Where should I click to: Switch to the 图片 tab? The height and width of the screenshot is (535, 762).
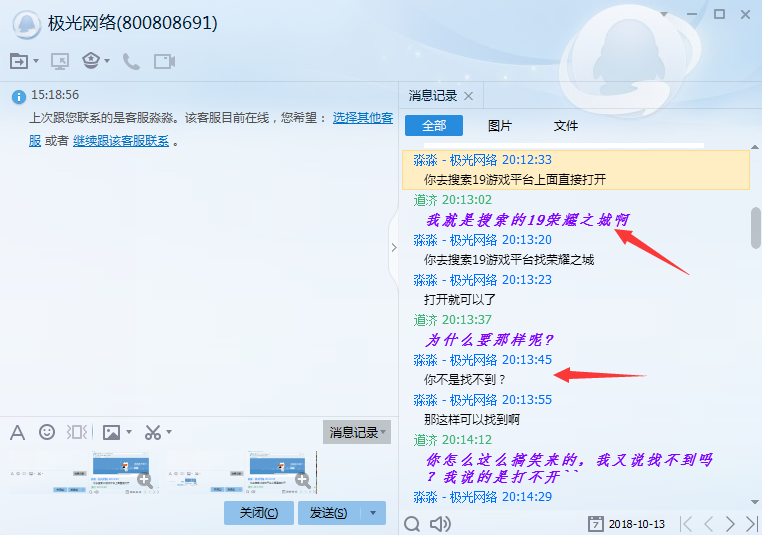[x=499, y=126]
